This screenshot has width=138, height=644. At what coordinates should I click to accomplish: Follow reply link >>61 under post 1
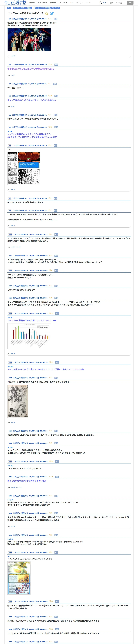point(13,56)
